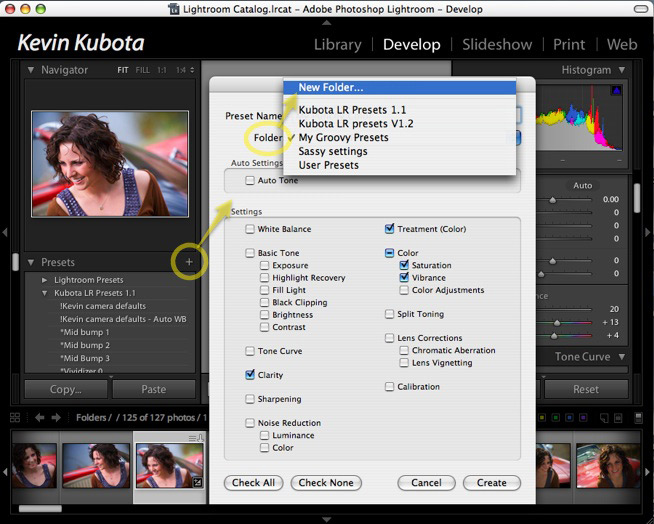Reset develop settings with Reset button
The image size is (654, 524).
pos(586,389)
